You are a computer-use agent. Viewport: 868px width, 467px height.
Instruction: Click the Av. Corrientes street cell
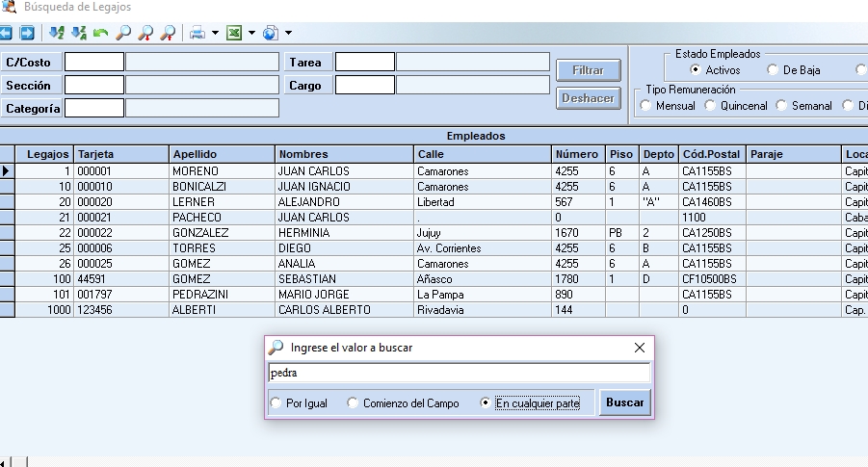pos(482,248)
